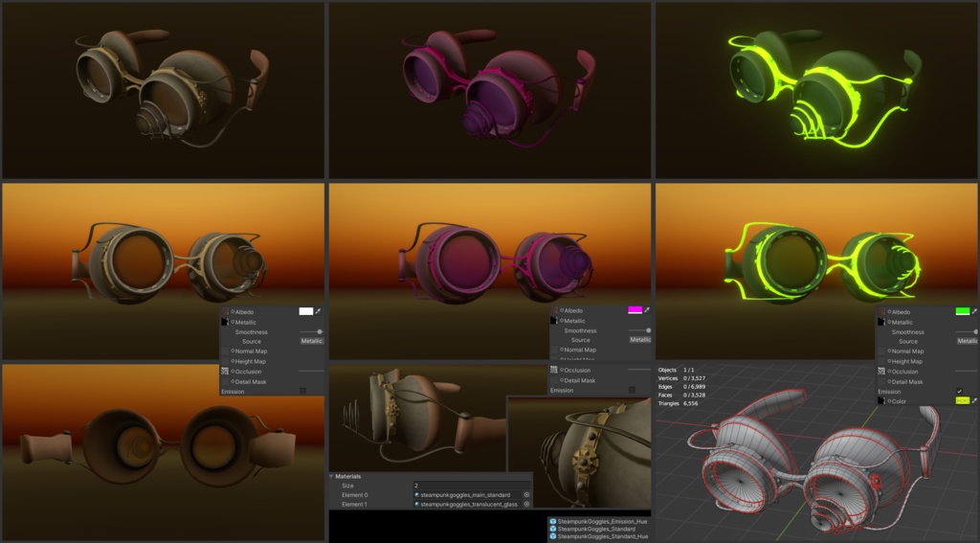Click Smoothness slider in green-albedo panel

tap(967, 331)
